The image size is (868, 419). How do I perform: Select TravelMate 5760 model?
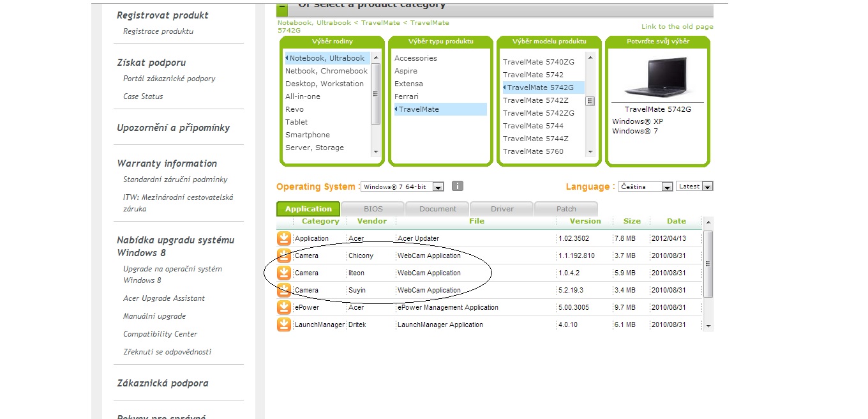point(533,151)
